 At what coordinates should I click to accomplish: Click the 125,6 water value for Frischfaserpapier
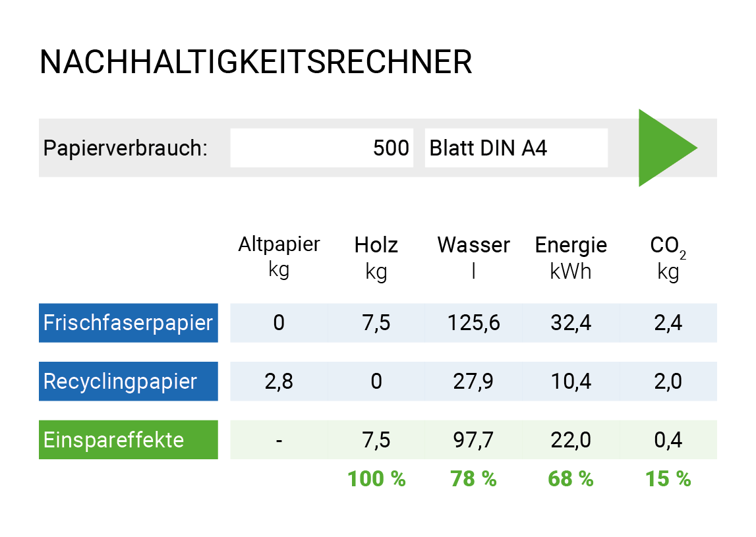pos(473,323)
